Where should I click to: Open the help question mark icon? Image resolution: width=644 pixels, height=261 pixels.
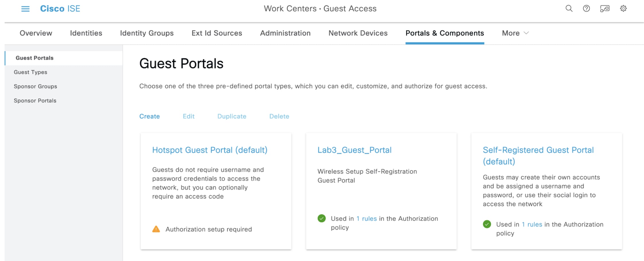click(x=586, y=9)
